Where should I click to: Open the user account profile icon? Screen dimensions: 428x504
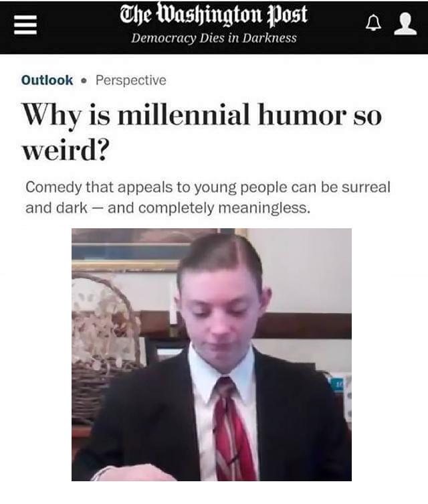click(405, 23)
